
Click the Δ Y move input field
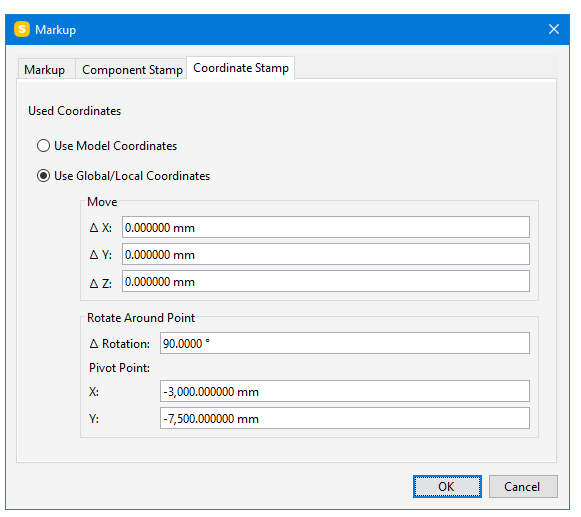click(326, 254)
